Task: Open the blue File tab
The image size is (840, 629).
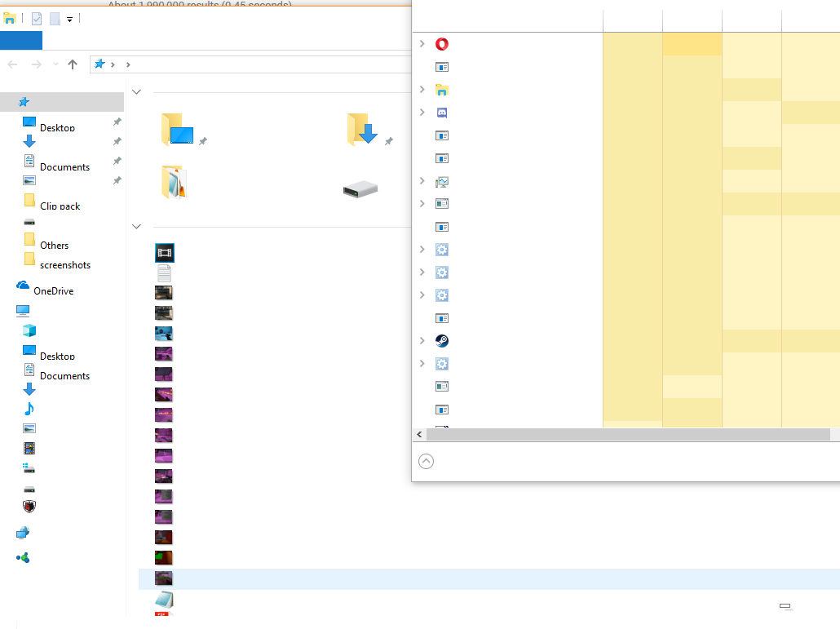Action: 21,40
